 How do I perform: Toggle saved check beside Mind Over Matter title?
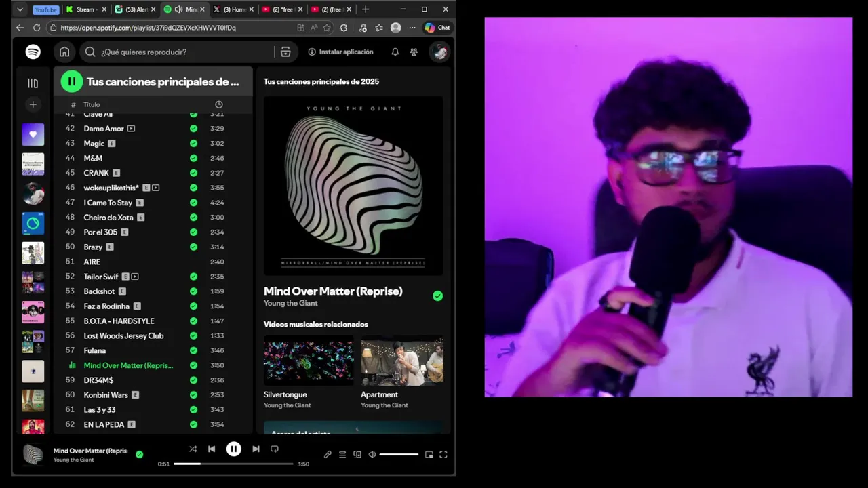click(437, 296)
